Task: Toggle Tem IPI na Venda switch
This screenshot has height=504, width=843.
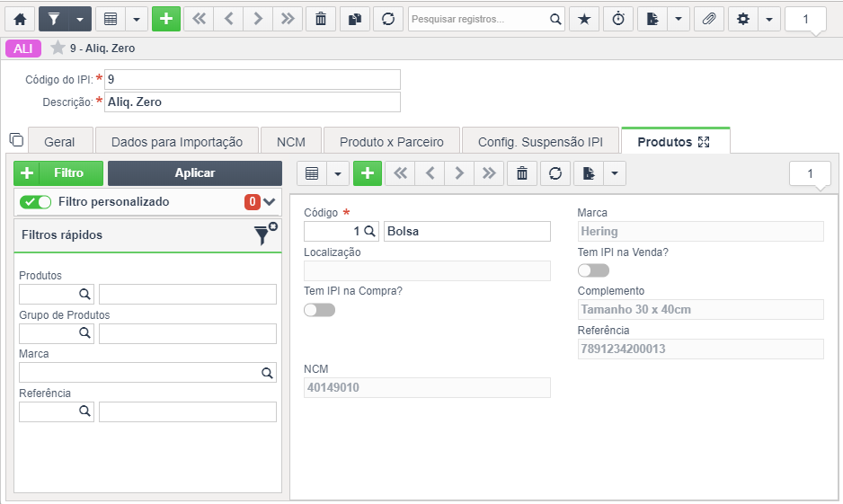Action: 593,270
